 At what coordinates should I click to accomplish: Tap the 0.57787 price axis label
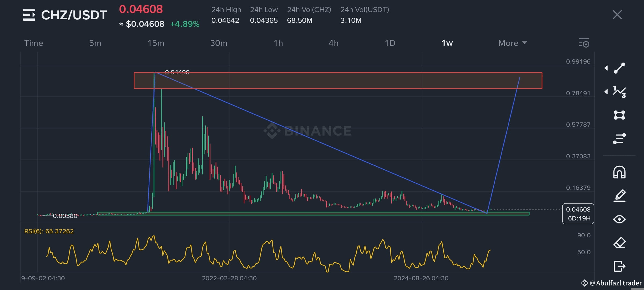pyautogui.click(x=578, y=125)
